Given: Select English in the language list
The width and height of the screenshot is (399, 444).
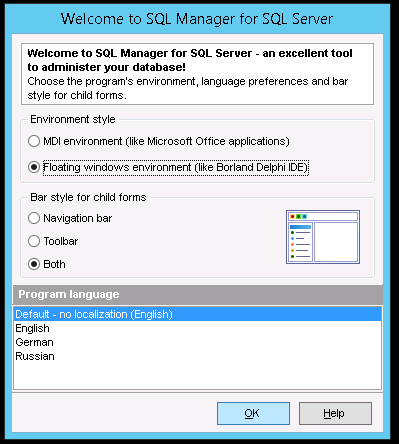Looking at the screenshot, I should (197, 328).
